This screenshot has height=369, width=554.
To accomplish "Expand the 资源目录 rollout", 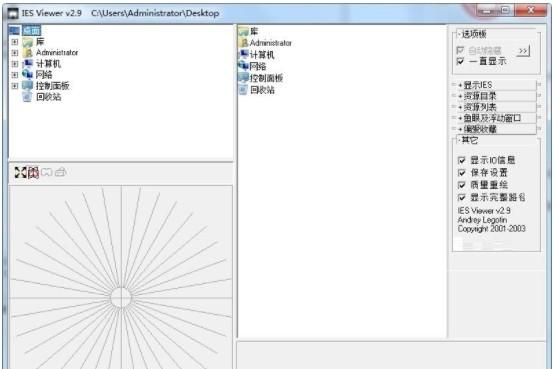I will [496, 96].
